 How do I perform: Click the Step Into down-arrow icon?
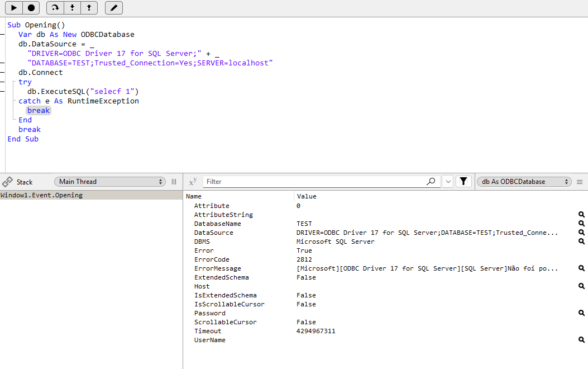coord(72,8)
